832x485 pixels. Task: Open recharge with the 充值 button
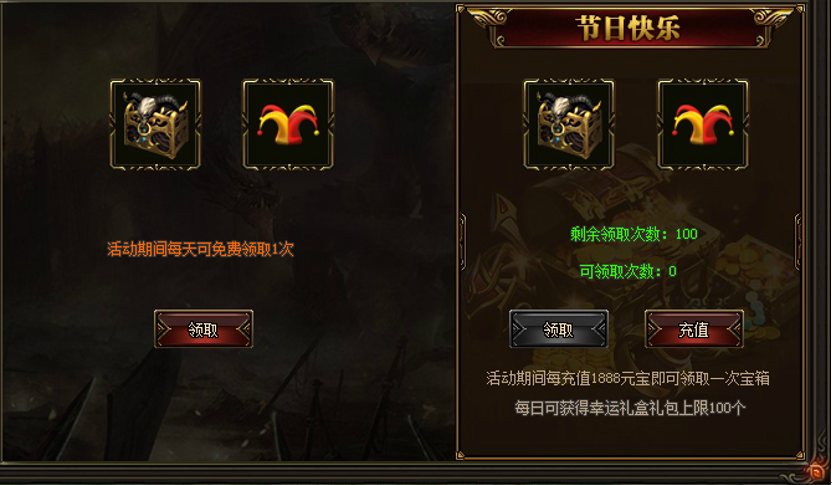(694, 330)
